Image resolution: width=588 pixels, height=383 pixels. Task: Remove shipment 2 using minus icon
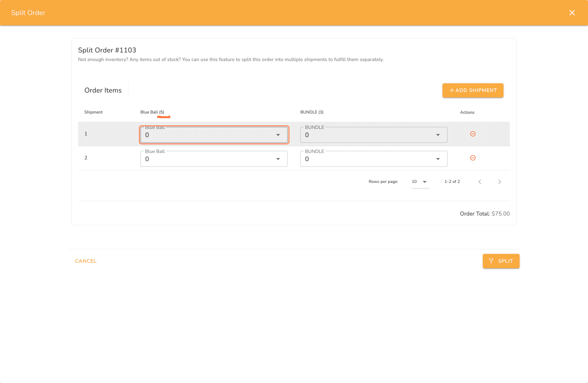pos(473,158)
